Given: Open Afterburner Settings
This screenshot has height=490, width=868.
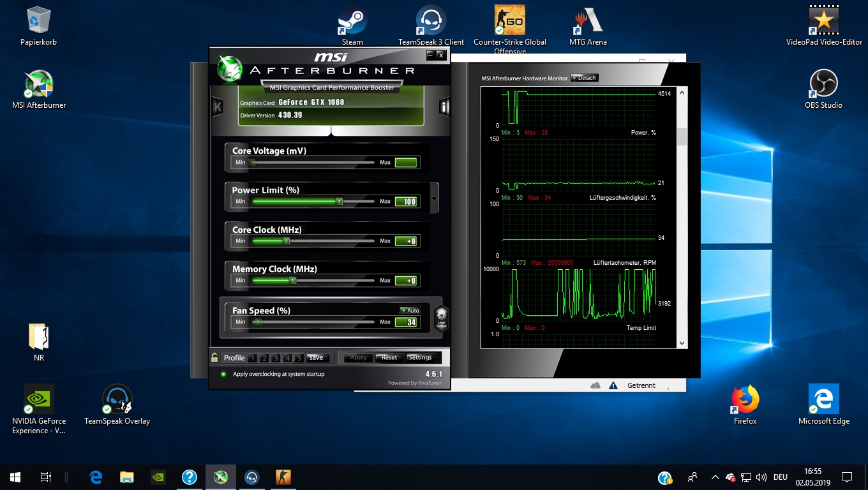Looking at the screenshot, I should (x=420, y=358).
